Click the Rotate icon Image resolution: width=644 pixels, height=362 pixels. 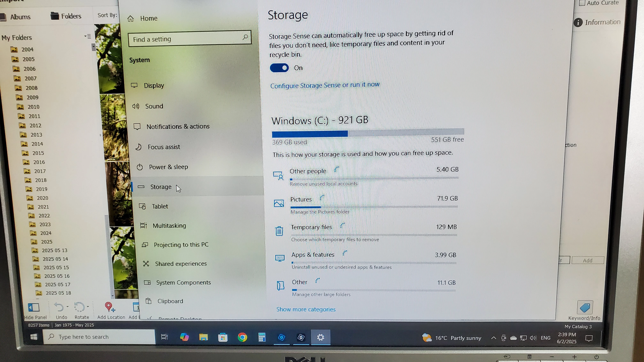tap(79, 307)
